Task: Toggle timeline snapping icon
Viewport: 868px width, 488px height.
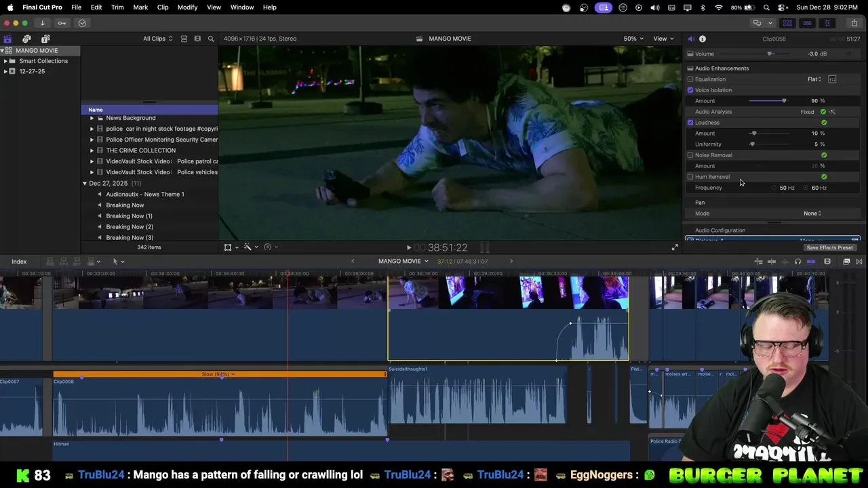Action: click(x=811, y=262)
